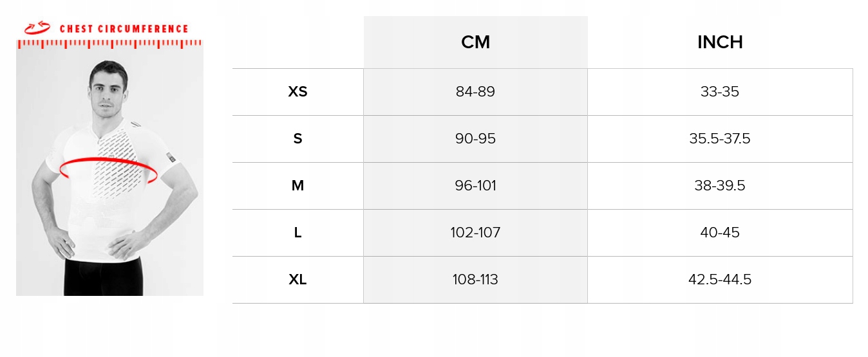Click the red ruler tick strip
The image size is (868, 357).
pos(109,44)
